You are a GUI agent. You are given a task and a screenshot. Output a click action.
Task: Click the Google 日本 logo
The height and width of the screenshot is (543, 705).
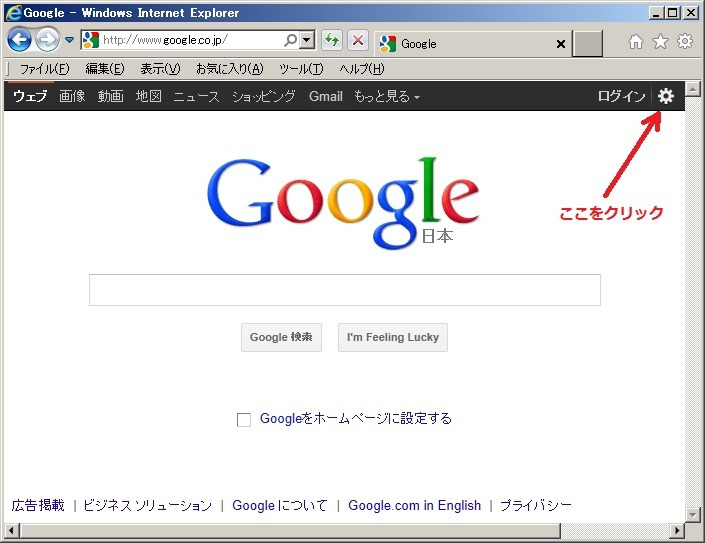pos(343,202)
